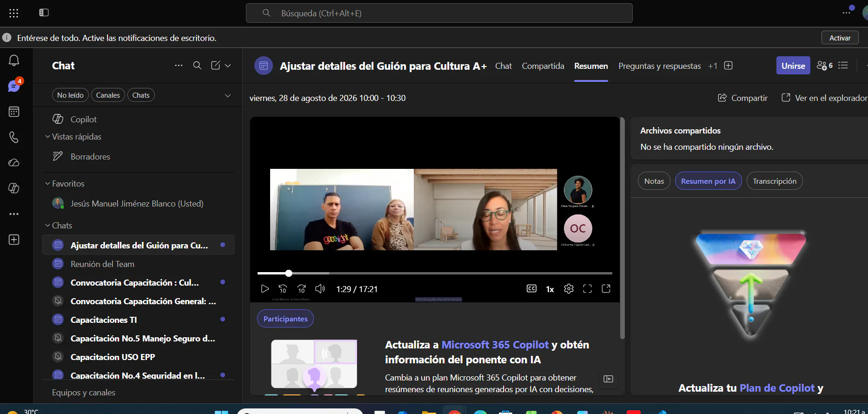Viewport: 868px width, 414px height.
Task: Show the +1 additional tab
Action: pyautogui.click(x=713, y=66)
